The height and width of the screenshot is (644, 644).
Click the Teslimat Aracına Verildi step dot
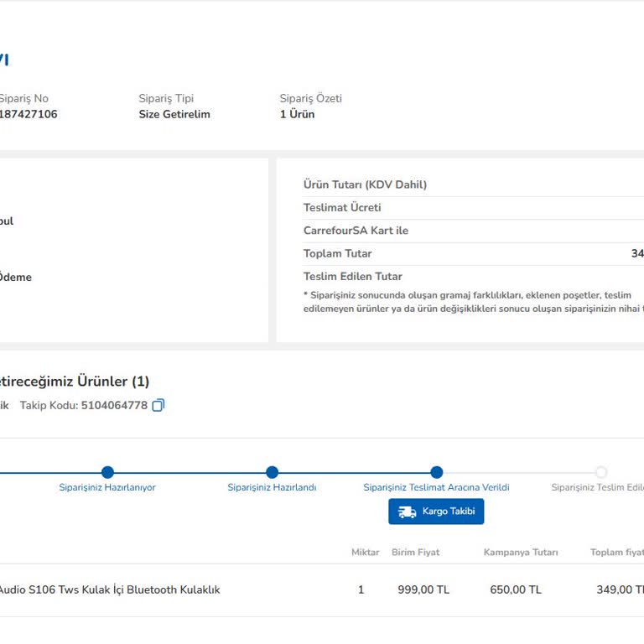click(436, 472)
